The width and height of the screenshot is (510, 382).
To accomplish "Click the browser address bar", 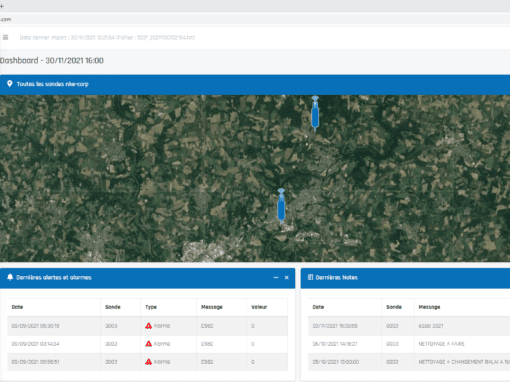I will click(255, 19).
